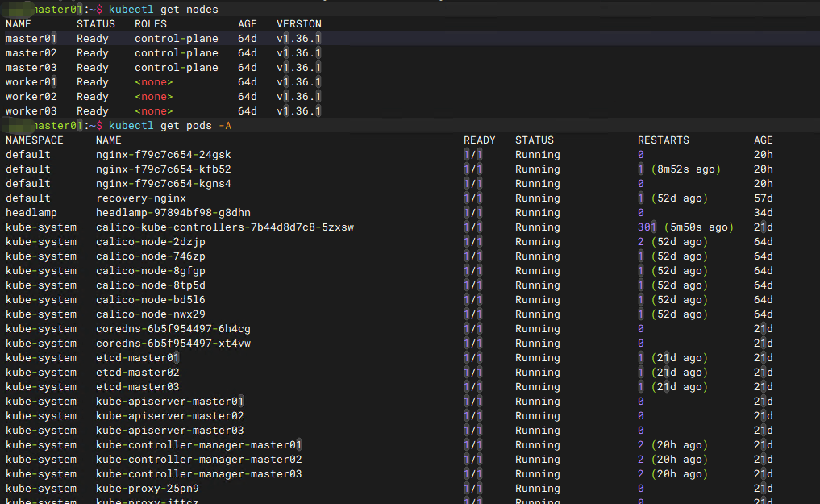Screen dimensions: 820x504
Task: Select pod kube-apiserver-master02
Action: (170, 416)
